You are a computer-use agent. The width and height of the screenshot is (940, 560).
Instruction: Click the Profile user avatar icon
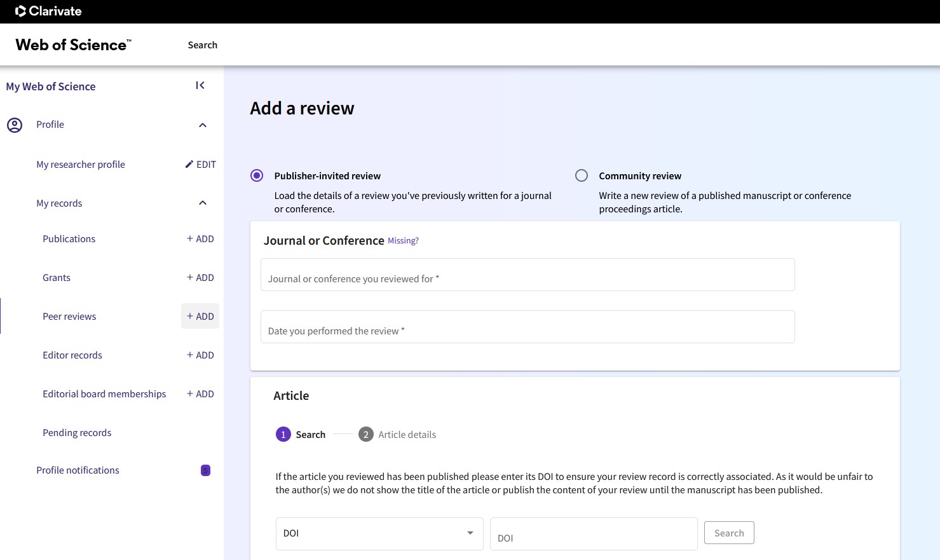pos(15,125)
